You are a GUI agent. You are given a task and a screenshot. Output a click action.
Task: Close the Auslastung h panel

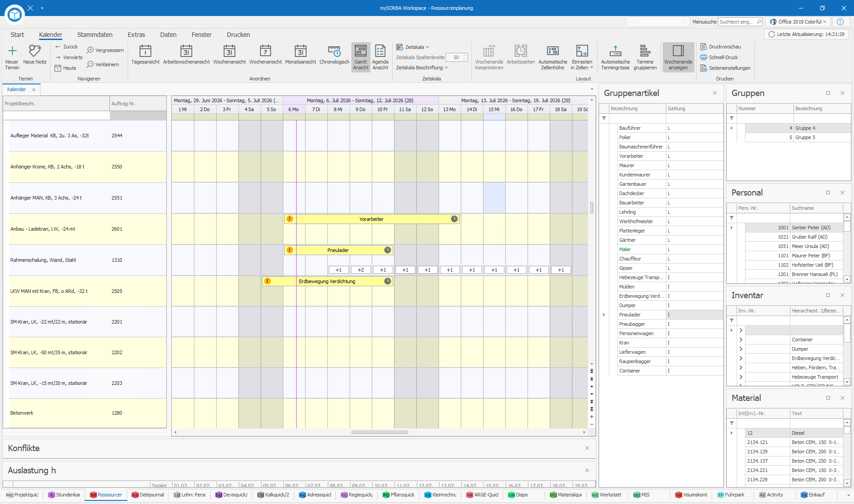click(x=587, y=470)
